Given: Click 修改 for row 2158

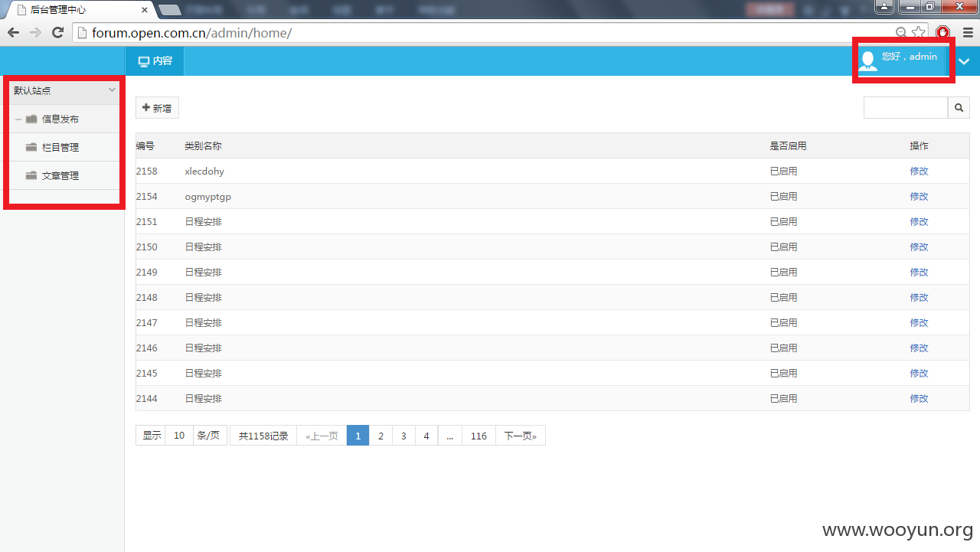Looking at the screenshot, I should [919, 171].
